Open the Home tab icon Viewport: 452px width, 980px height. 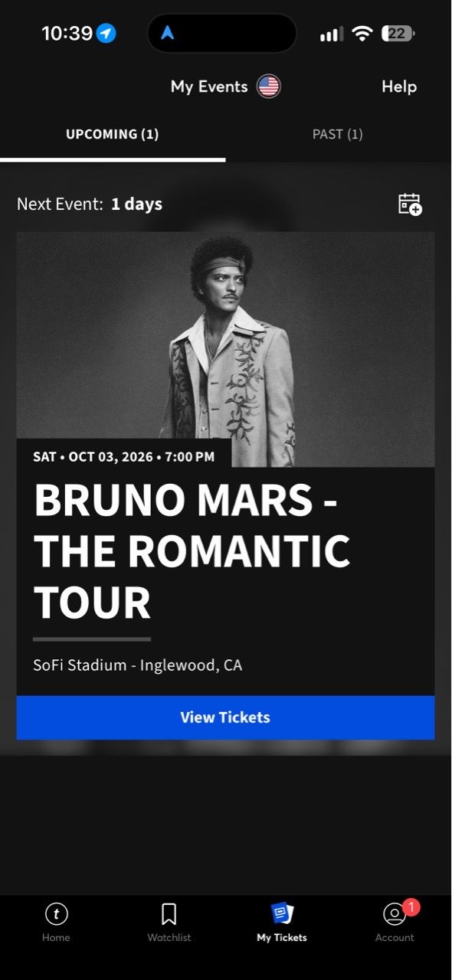pos(56,913)
